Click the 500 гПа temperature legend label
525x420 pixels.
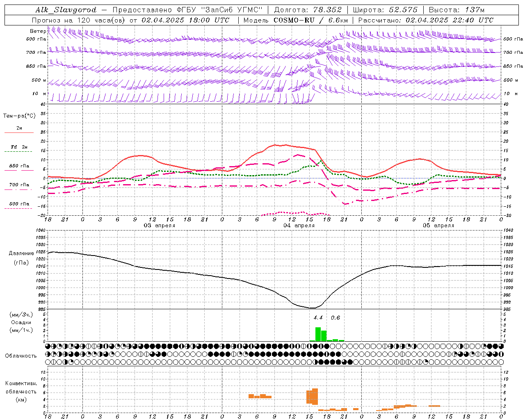[x=19, y=204]
